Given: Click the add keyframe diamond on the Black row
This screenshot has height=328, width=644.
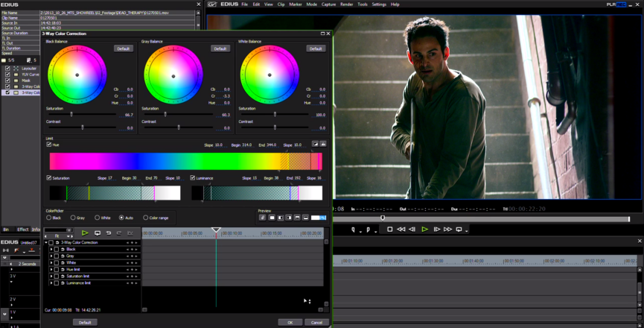Looking at the screenshot, I should [x=132, y=250].
